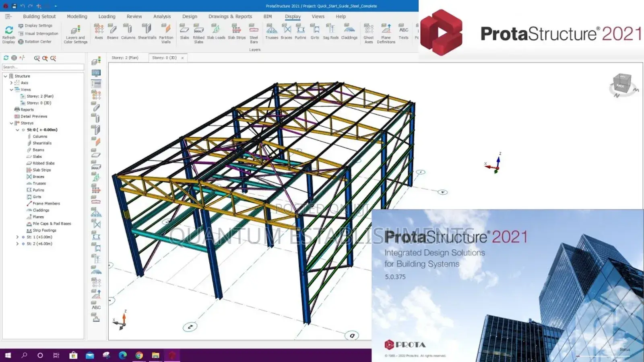Switch to Storey: 2 (Plan) view tab

125,58
